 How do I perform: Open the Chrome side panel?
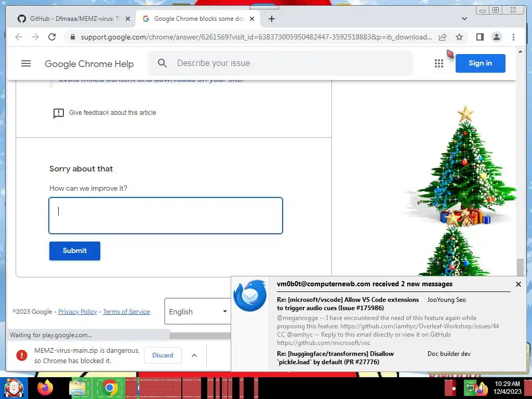(x=480, y=37)
